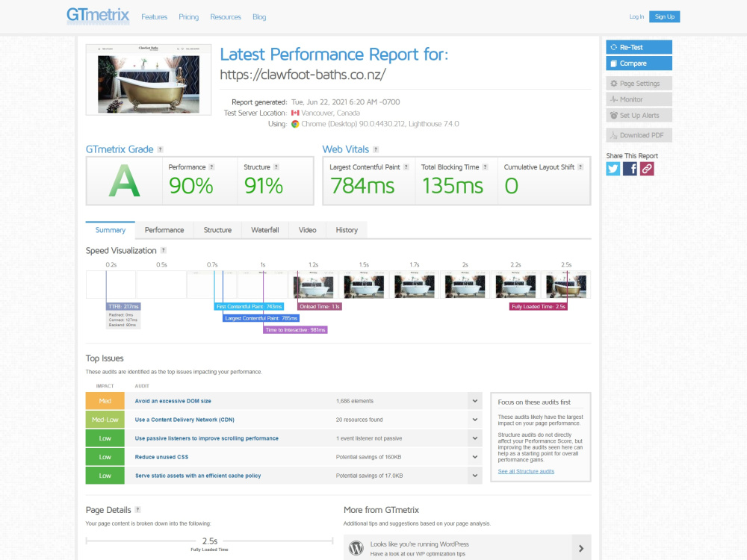Click Download PDF button

(x=639, y=135)
